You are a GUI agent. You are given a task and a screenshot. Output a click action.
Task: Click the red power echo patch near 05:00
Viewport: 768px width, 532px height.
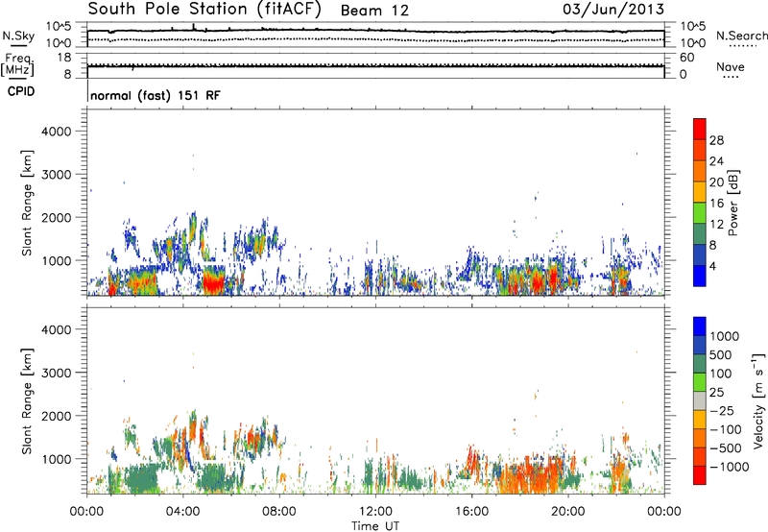213,282
